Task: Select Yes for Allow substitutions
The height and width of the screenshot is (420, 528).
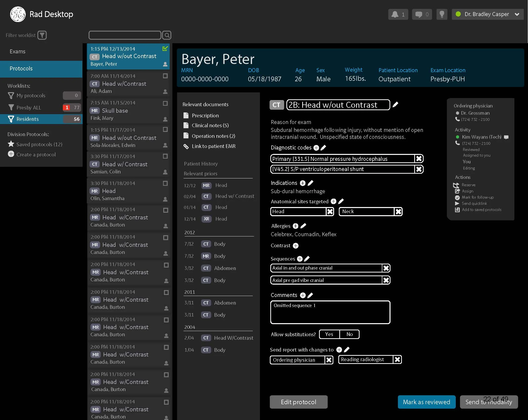Action: (x=329, y=334)
